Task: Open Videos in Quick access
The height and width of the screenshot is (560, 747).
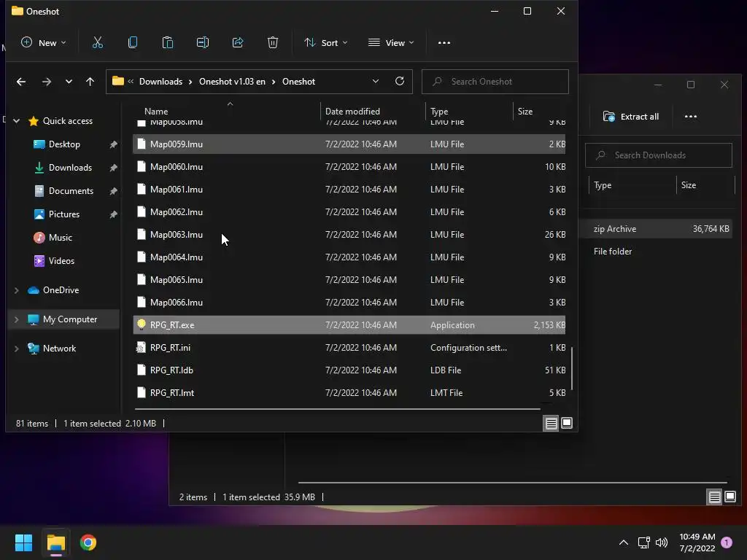Action: coord(61,261)
